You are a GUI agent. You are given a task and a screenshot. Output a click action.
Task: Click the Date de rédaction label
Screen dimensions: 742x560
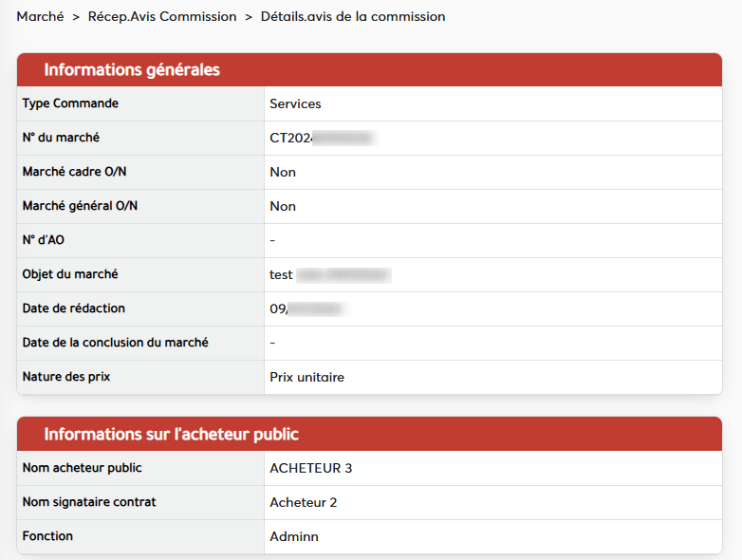point(74,308)
